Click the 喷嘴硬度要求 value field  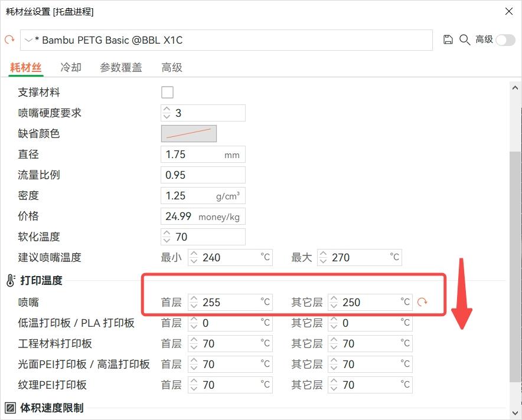tap(203, 113)
